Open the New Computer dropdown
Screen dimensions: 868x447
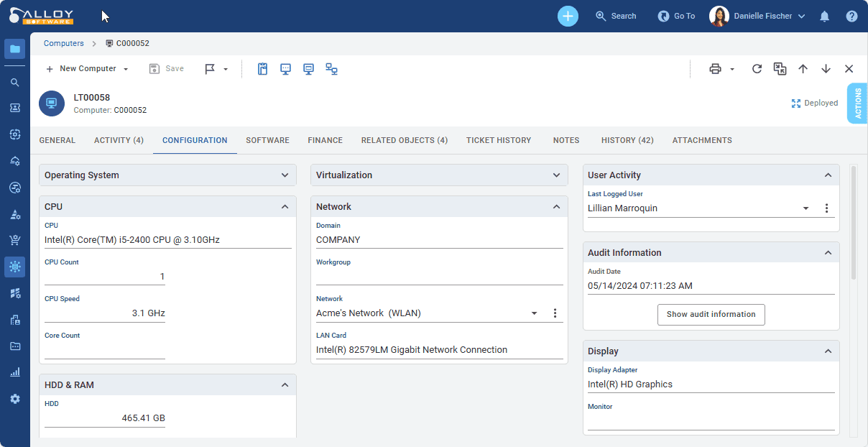coord(126,69)
